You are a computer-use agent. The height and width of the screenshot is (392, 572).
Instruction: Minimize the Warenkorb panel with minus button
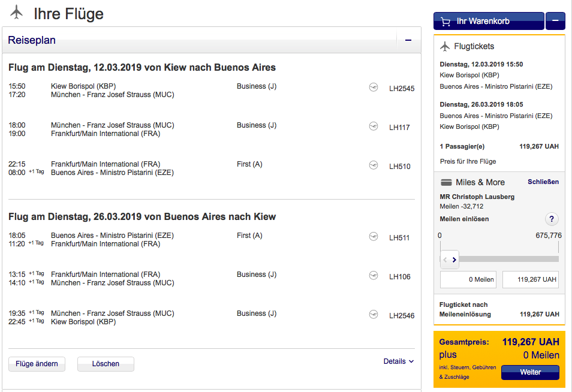(555, 21)
